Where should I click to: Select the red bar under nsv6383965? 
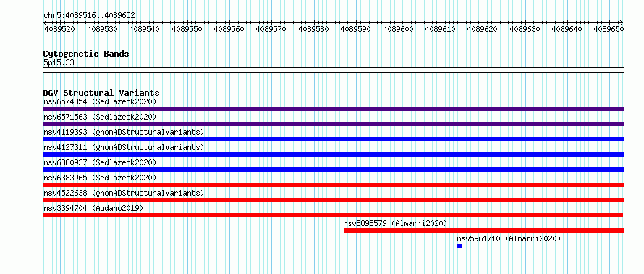(x=333, y=185)
